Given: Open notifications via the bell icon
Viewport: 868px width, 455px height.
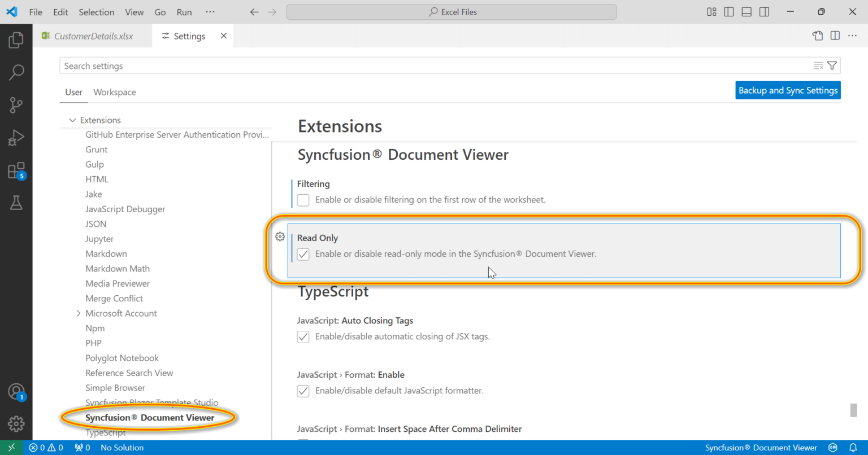Looking at the screenshot, I should point(853,447).
